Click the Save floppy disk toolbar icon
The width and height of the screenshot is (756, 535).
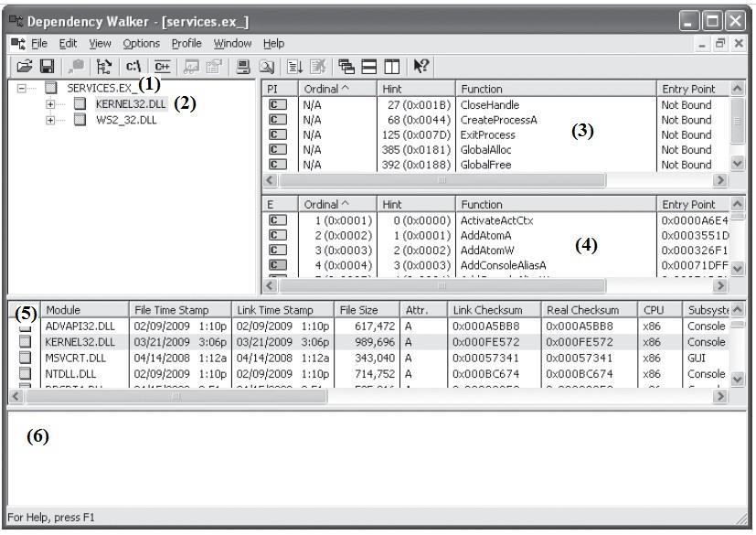pos(48,66)
